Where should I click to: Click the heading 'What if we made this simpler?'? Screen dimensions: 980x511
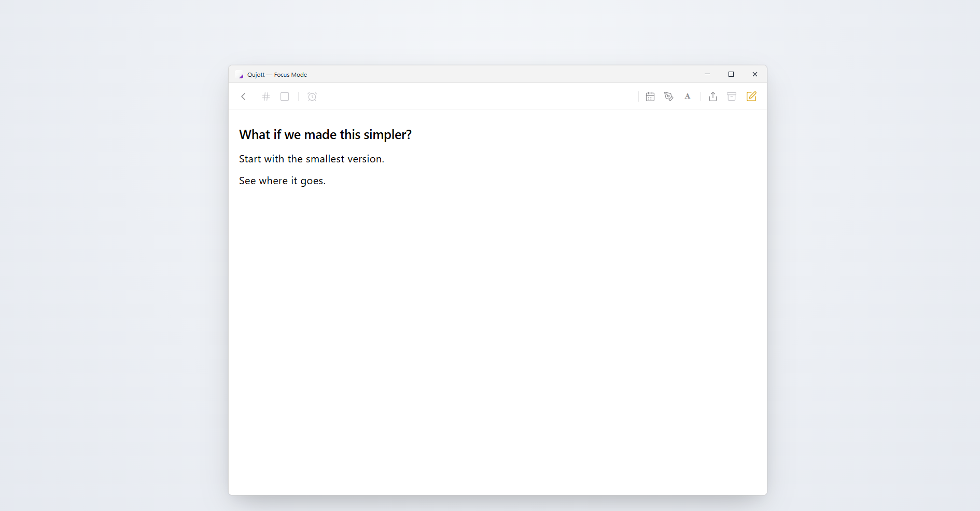tap(325, 135)
